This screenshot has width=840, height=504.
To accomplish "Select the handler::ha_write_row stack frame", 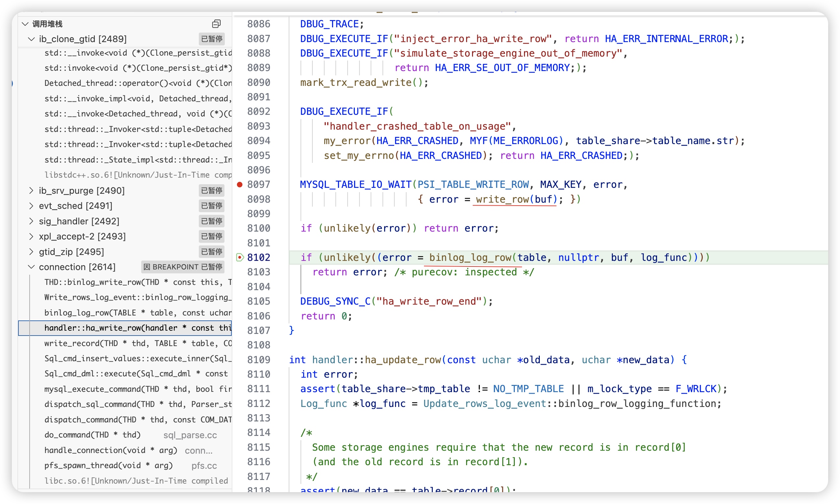I will [x=136, y=328].
